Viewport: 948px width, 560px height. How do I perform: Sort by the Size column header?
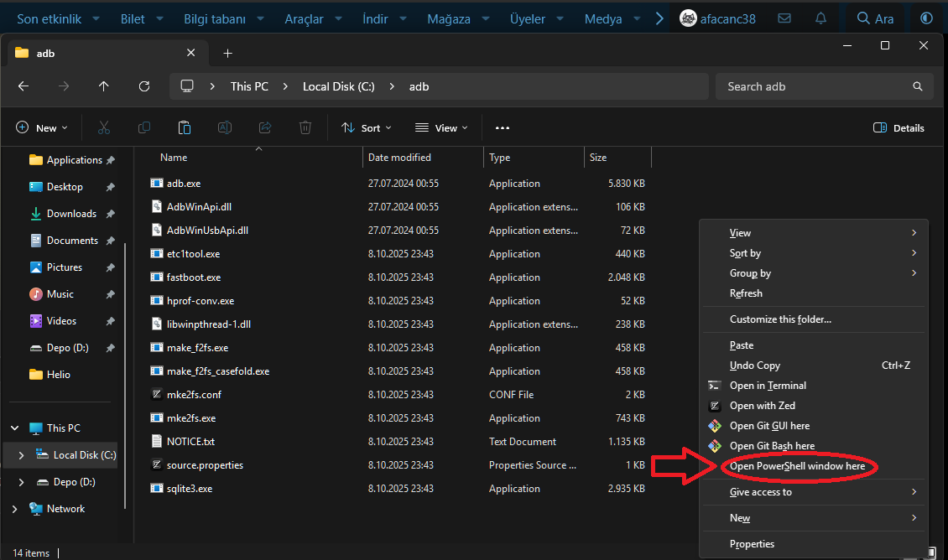[x=598, y=157]
